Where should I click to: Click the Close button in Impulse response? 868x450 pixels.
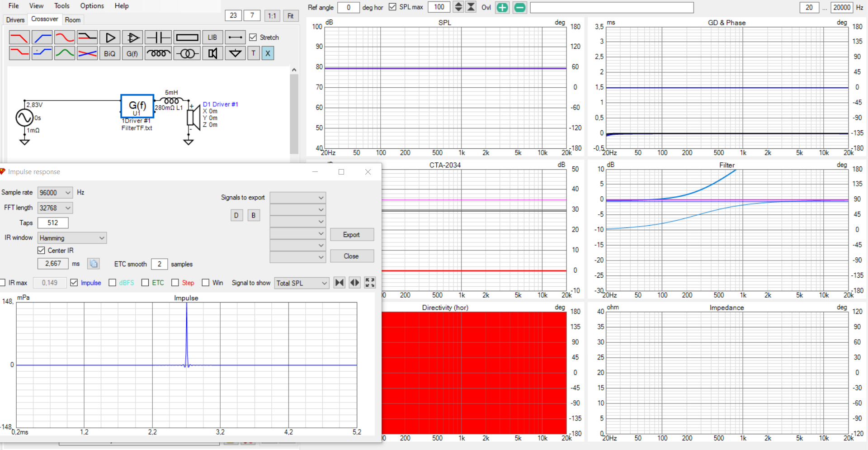point(352,256)
